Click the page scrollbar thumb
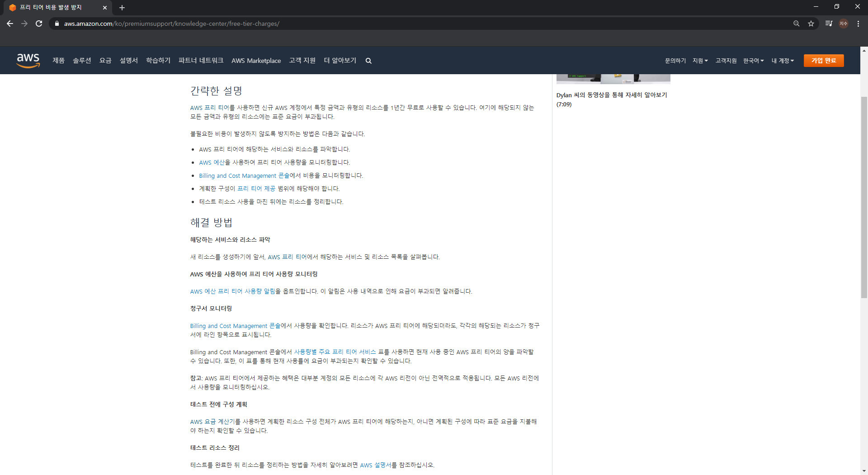 point(864,198)
